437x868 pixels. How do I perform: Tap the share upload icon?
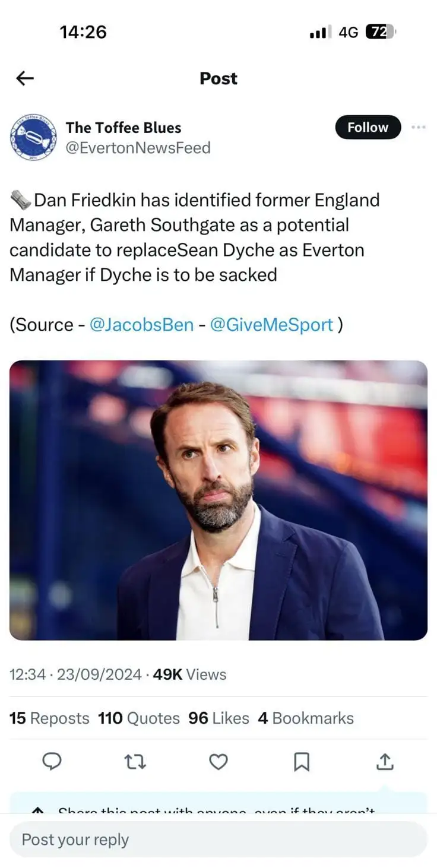(385, 761)
